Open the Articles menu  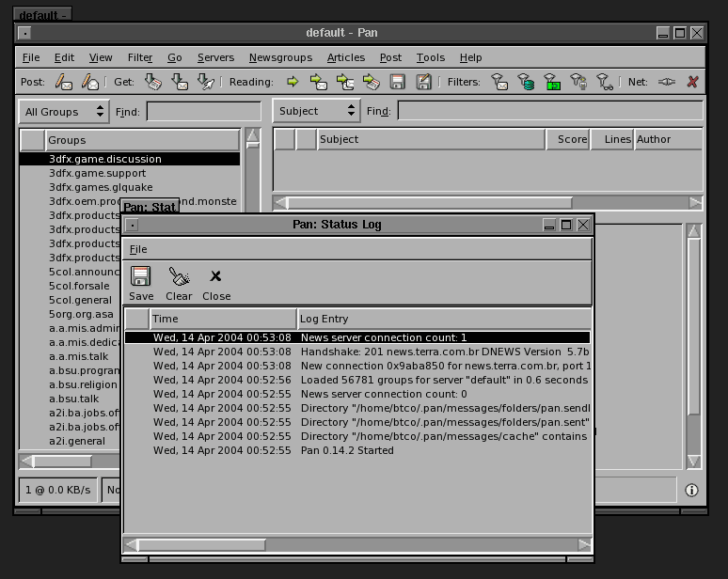(x=346, y=57)
